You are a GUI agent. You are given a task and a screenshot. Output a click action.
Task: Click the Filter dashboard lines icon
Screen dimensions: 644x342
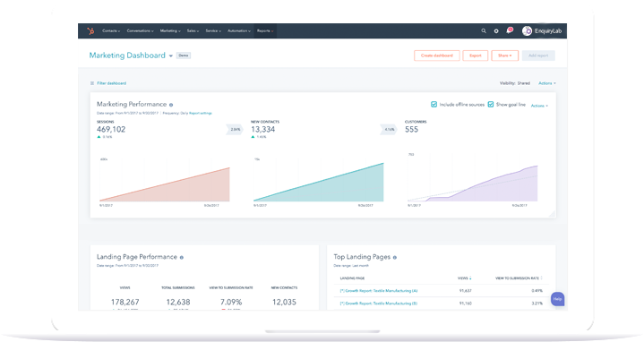tap(92, 83)
